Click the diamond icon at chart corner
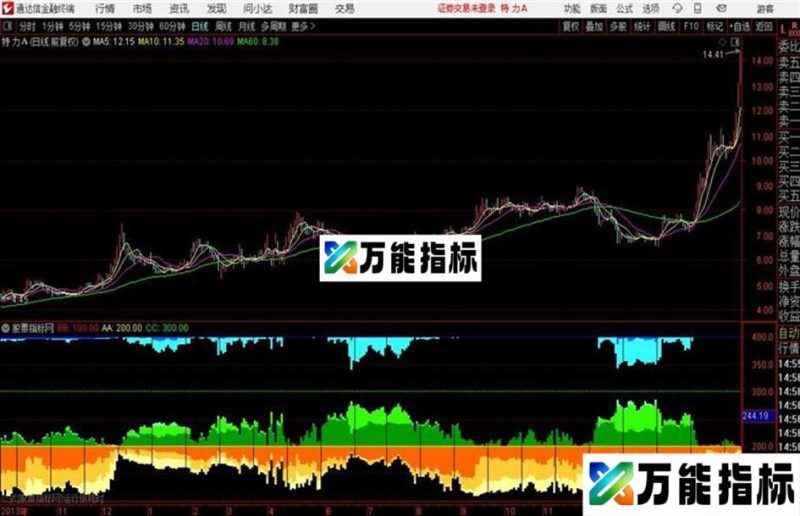The image size is (800, 516). click(722, 42)
